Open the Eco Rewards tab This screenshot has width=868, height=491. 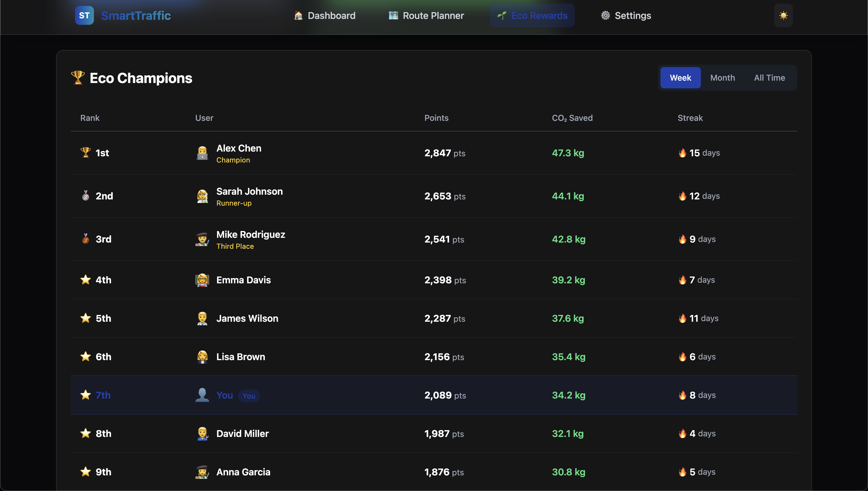(x=532, y=16)
